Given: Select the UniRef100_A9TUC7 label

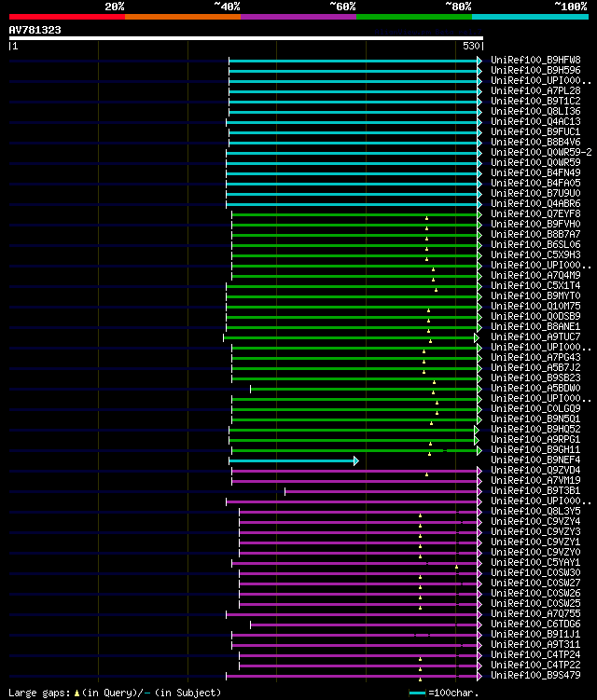Looking at the screenshot, I should coord(535,337).
